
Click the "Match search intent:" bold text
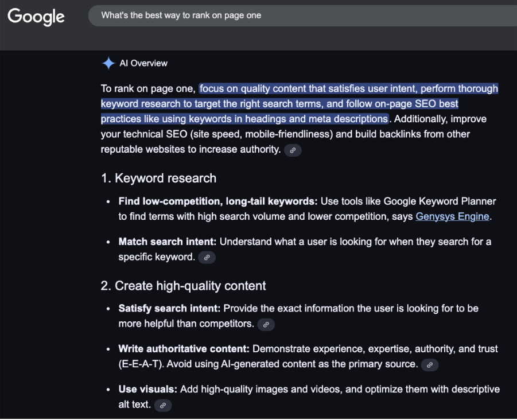tap(168, 242)
